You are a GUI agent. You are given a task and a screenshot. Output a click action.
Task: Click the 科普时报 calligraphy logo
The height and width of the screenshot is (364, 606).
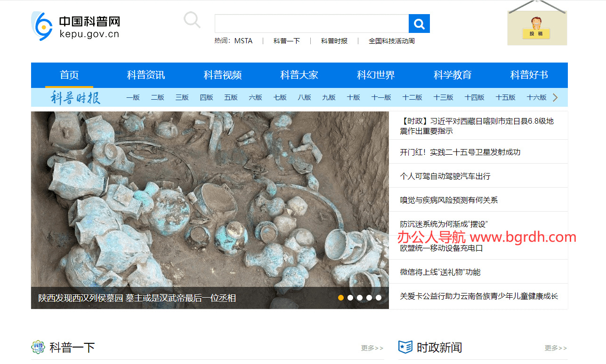point(75,97)
